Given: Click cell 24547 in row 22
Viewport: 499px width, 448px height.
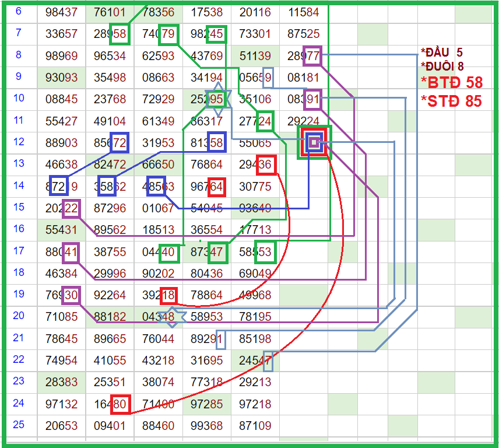Looking at the screenshot, I should 255,360.
